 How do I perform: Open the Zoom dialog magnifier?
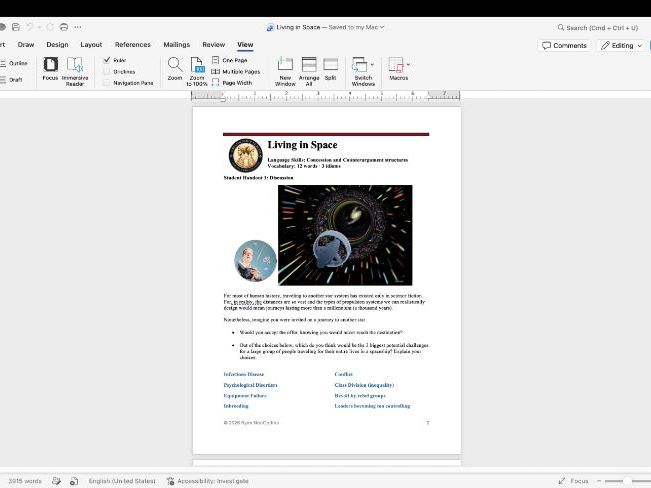175,69
